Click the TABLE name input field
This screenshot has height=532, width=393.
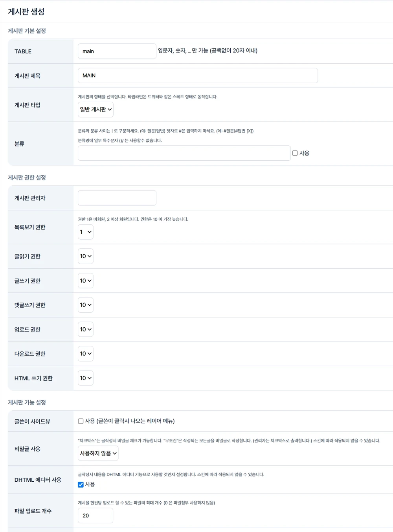(117, 51)
